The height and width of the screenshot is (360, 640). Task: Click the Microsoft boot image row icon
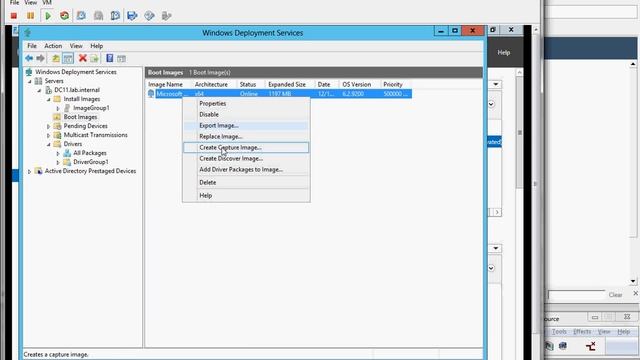click(151, 93)
